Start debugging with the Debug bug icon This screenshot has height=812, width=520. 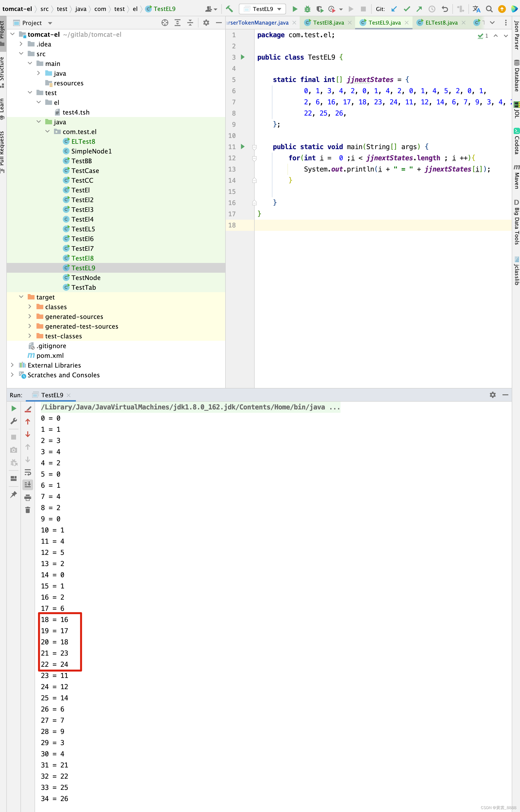click(307, 9)
